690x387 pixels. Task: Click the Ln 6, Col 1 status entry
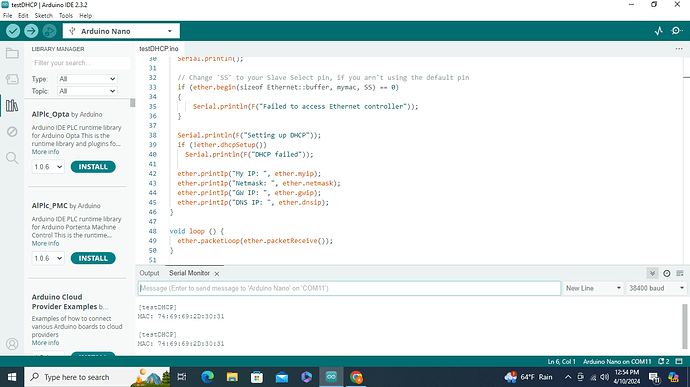(x=562, y=361)
